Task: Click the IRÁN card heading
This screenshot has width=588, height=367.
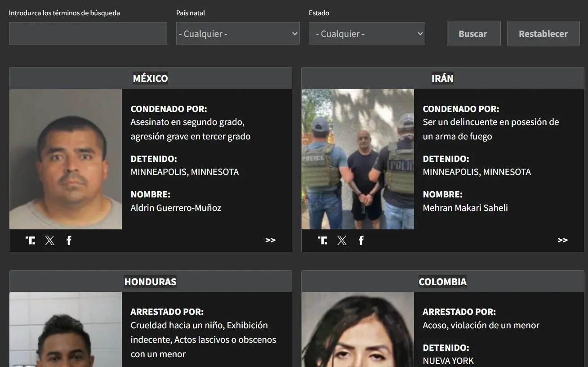Action: (442, 78)
